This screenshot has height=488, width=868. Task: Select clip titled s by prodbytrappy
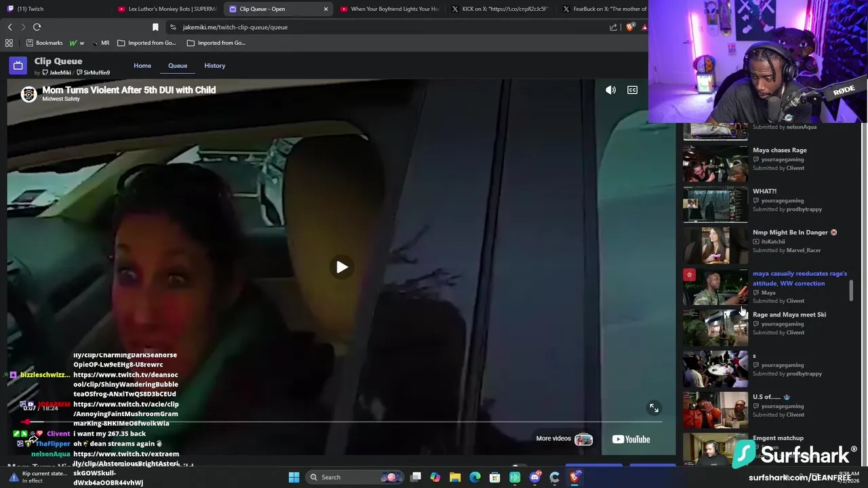754,356
